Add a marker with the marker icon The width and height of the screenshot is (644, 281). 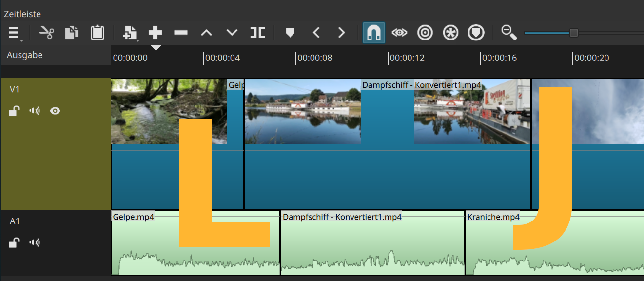pyautogui.click(x=291, y=33)
